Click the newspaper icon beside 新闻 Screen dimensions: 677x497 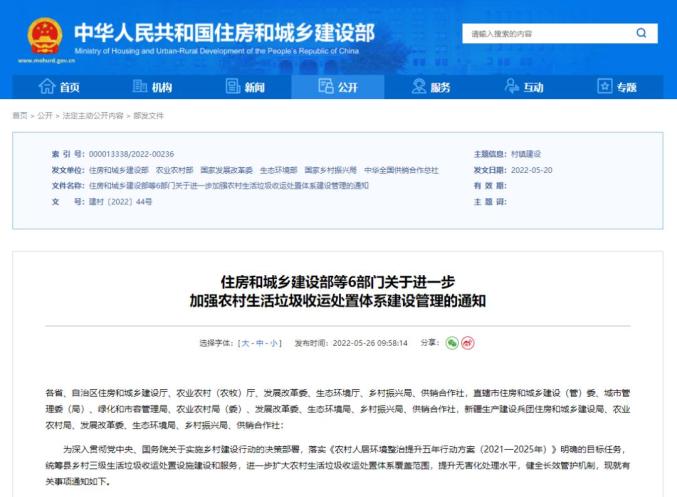click(233, 86)
